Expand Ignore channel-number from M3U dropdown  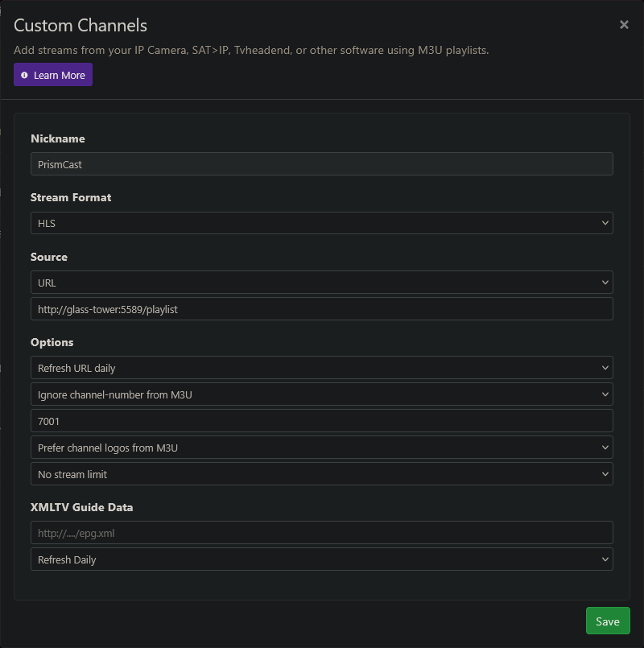321,394
